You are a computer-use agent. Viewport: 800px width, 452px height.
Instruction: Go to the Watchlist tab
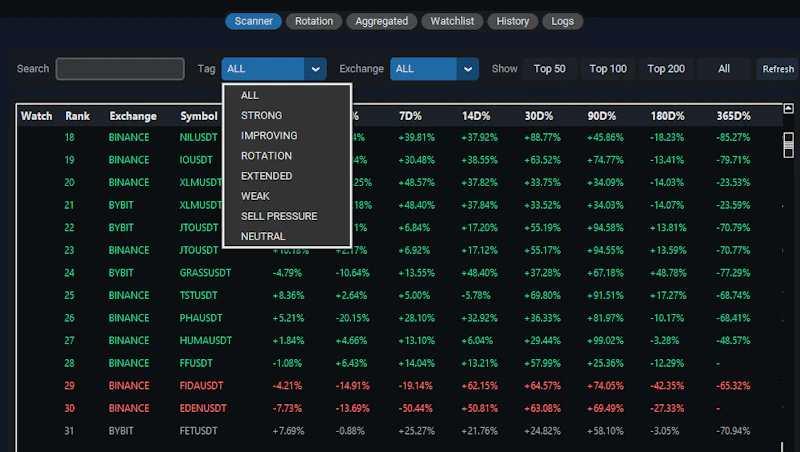452,21
